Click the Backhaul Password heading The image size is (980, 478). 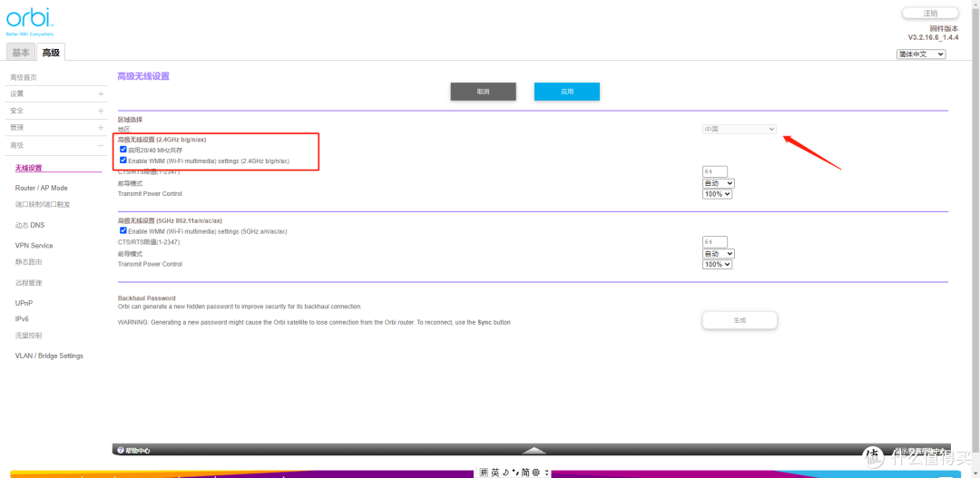tap(146, 298)
